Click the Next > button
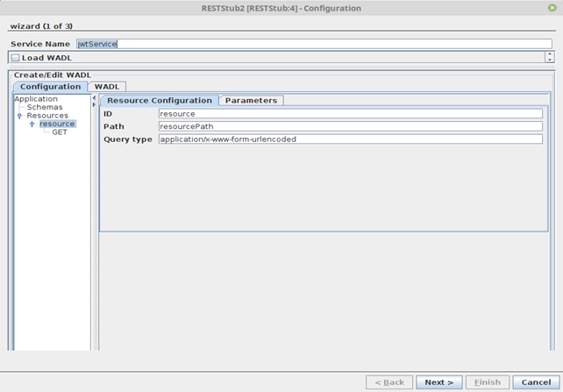Screen dimensions: 563x392 coord(439,382)
